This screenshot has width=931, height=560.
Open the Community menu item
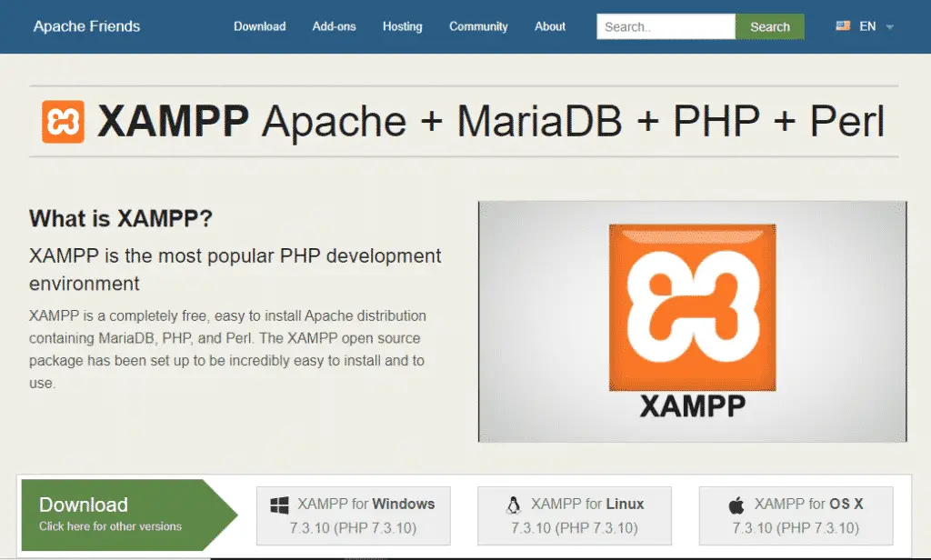point(478,26)
